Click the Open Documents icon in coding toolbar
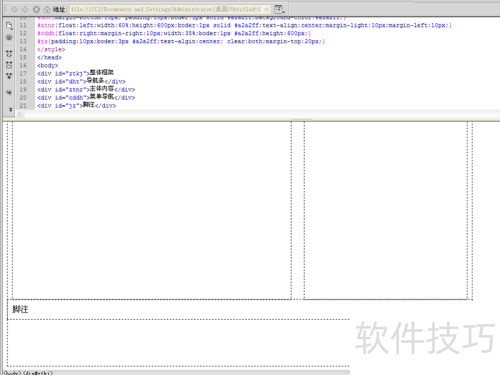The width and height of the screenshot is (500, 375). pyautogui.click(x=9, y=26)
